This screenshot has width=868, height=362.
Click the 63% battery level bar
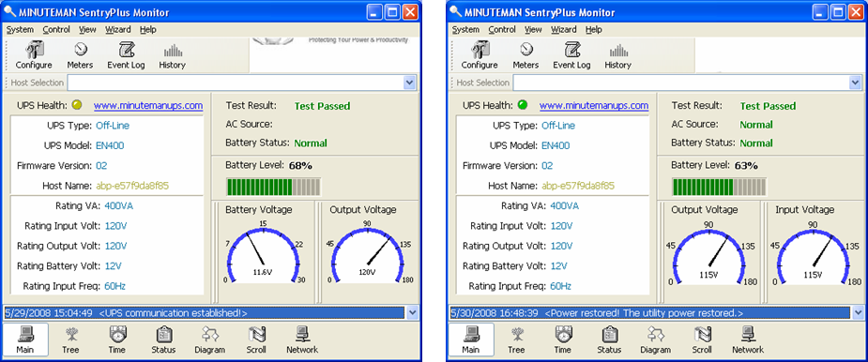[x=719, y=187]
